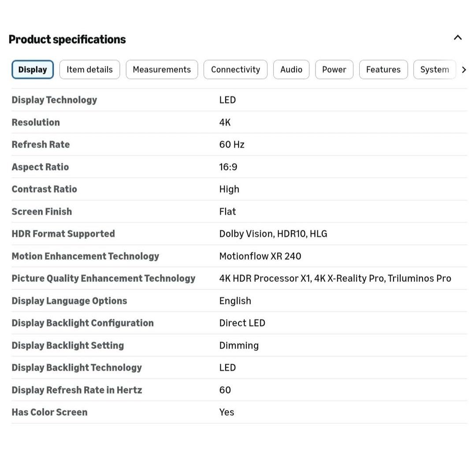This screenshot has width=476, height=454.
Task: Open the Measurements tab
Action: tap(162, 70)
